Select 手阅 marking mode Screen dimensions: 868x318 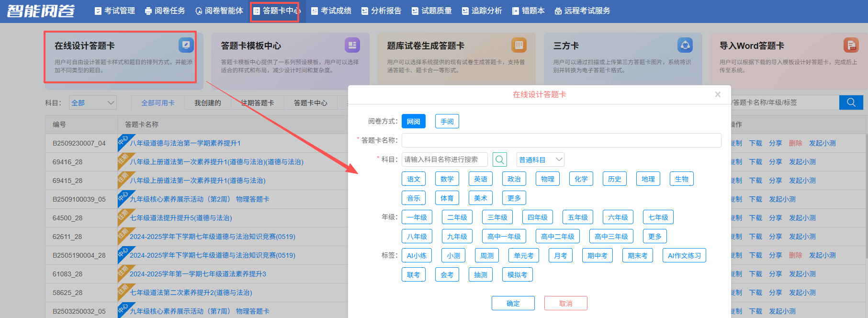point(447,121)
